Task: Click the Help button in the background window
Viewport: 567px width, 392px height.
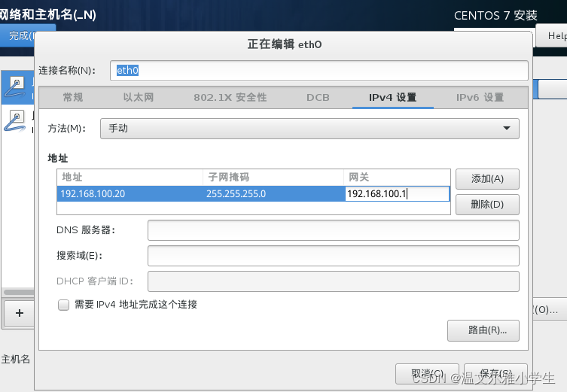Action: tap(552, 36)
